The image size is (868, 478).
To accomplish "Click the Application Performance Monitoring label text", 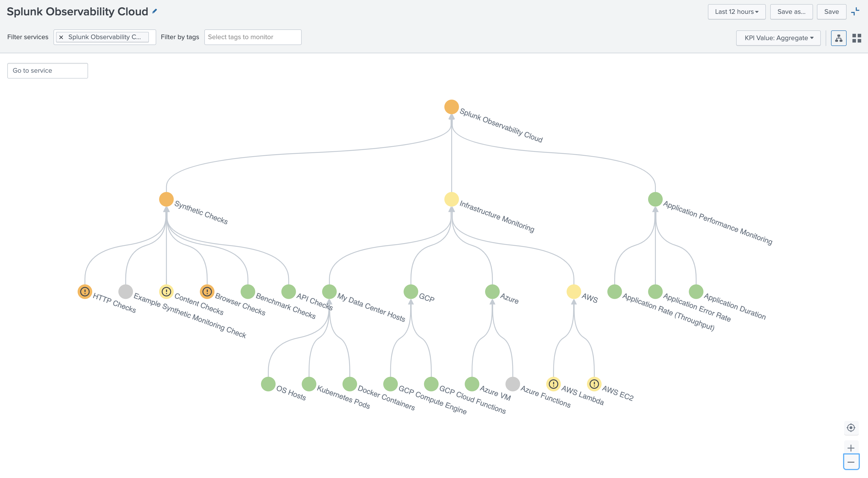I will tap(718, 223).
